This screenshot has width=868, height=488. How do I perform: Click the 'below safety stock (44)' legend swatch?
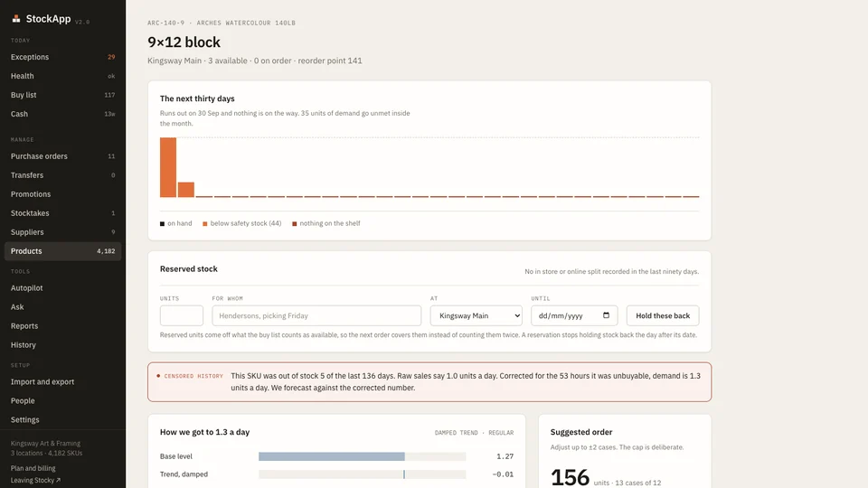(205, 223)
